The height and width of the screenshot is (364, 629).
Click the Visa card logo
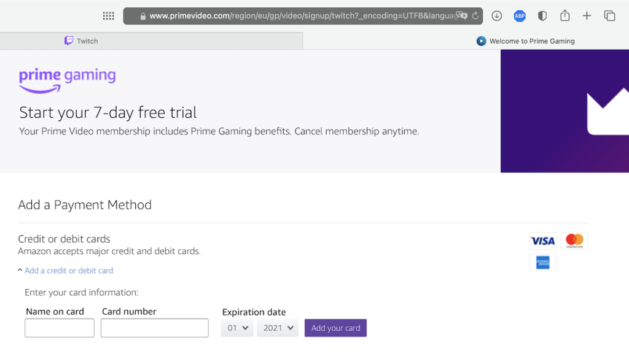pyautogui.click(x=542, y=241)
